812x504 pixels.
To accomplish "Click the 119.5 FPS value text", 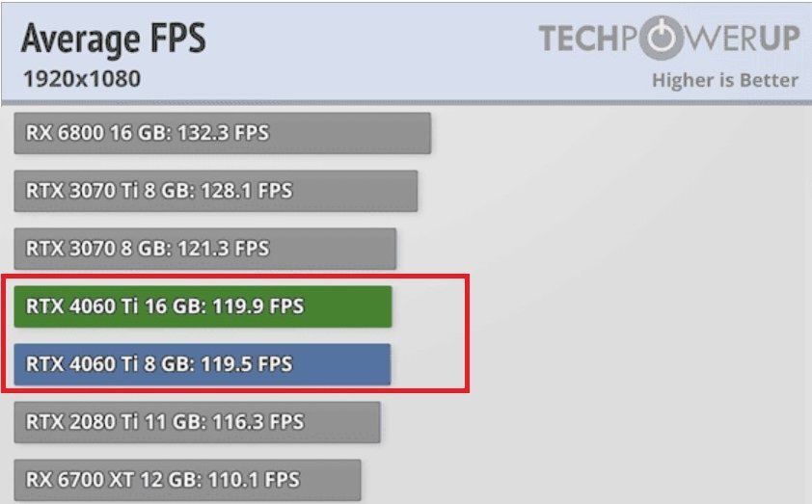I will 247,364.
